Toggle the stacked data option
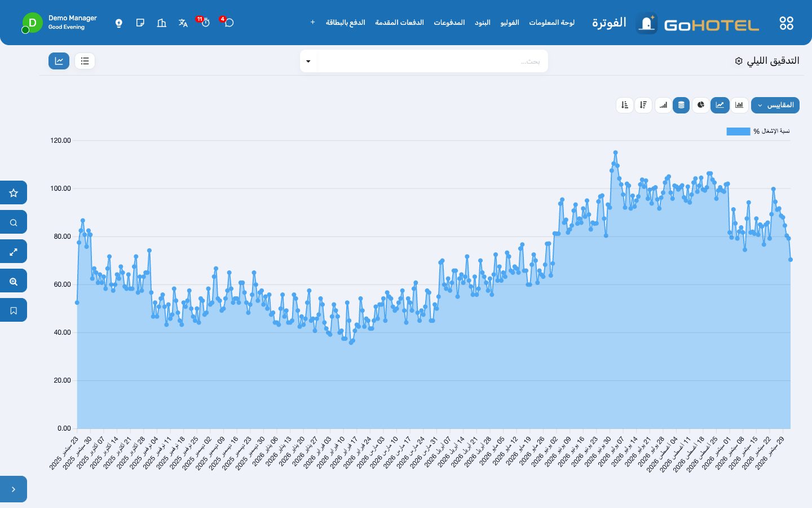 click(681, 105)
